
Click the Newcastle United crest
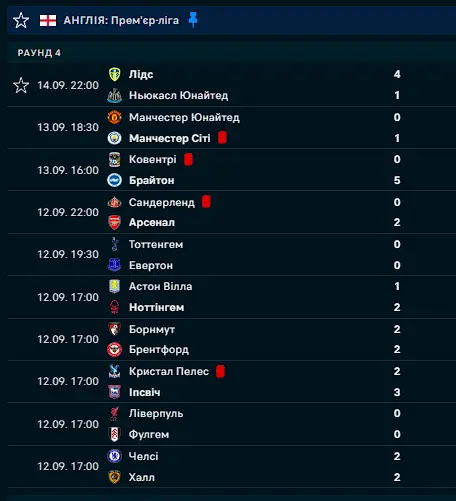coord(115,96)
